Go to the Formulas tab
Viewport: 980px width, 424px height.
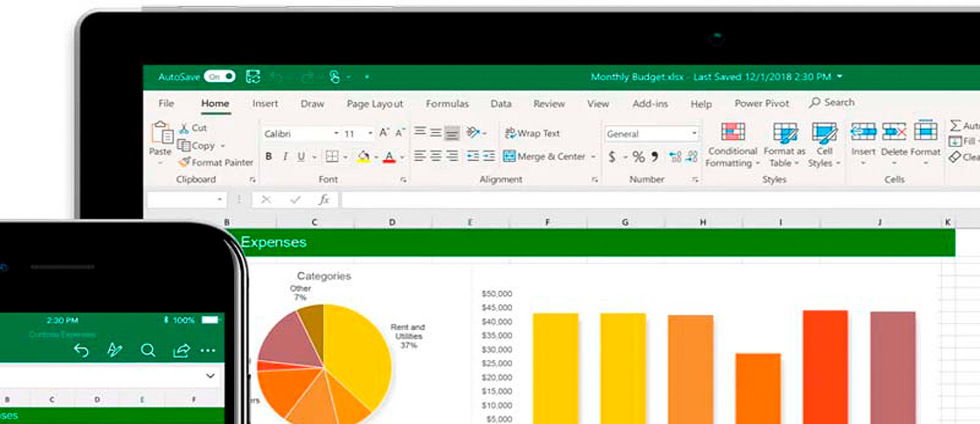point(447,104)
